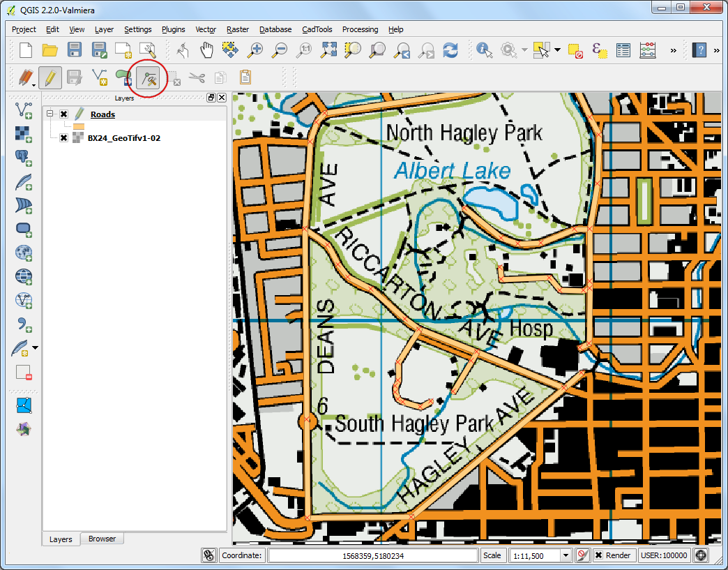728x570 pixels.
Task: Toggle the Render checkbox in status bar
Action: (x=599, y=555)
